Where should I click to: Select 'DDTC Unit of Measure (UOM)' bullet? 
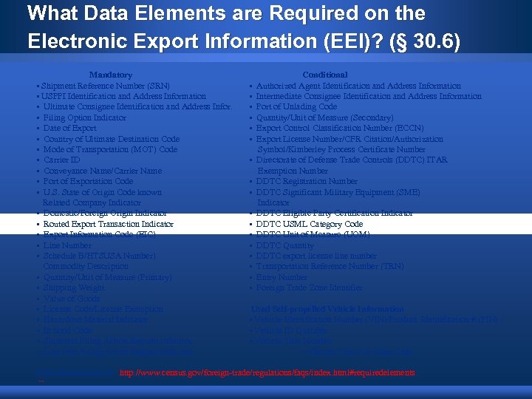point(313,234)
